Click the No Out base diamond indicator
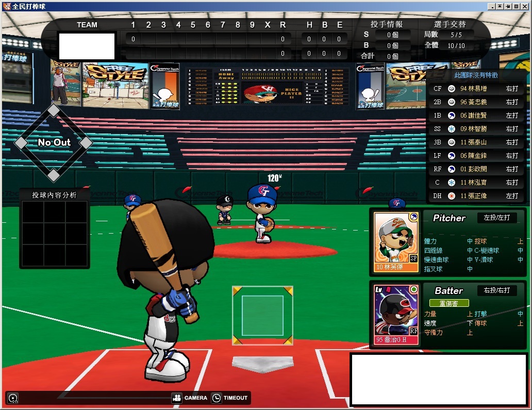This screenshot has width=532, height=410. pyautogui.click(x=54, y=142)
